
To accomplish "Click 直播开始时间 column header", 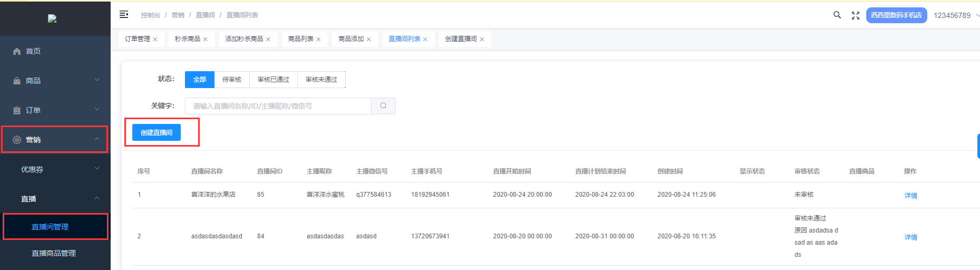I will [x=512, y=171].
